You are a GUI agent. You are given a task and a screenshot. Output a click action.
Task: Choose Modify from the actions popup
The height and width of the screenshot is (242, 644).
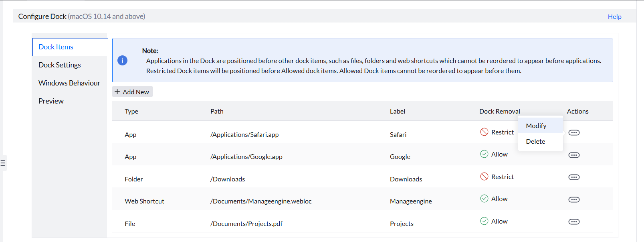tap(536, 126)
